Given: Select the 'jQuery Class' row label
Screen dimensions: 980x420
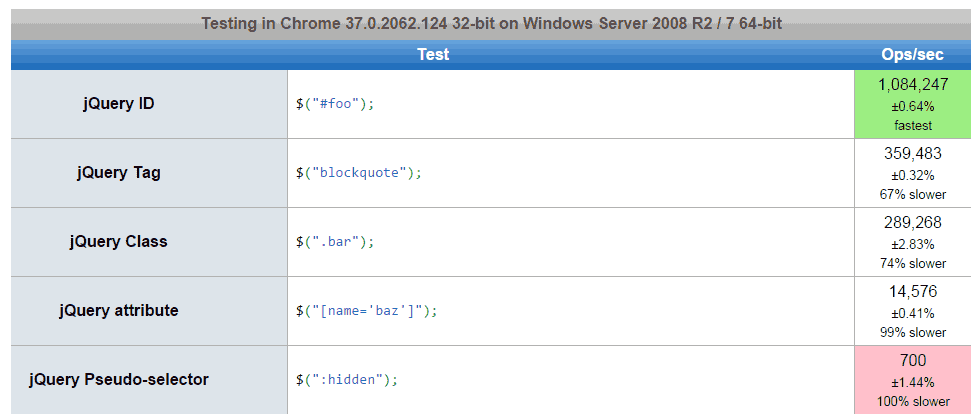Looking at the screenshot, I should point(119,241).
